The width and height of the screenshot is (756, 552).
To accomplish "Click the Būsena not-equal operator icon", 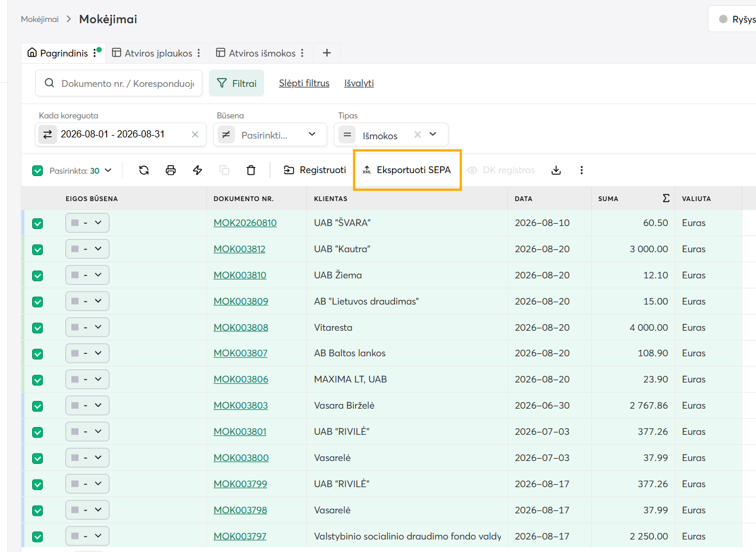I will [x=226, y=134].
